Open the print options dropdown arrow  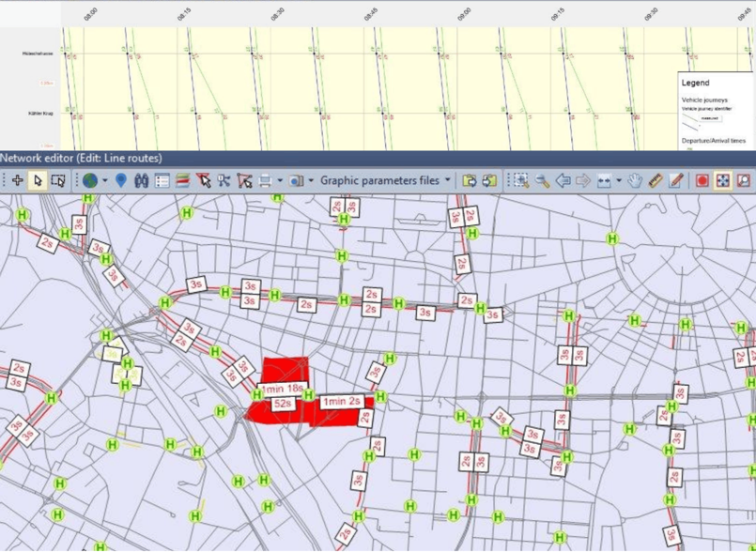(280, 181)
